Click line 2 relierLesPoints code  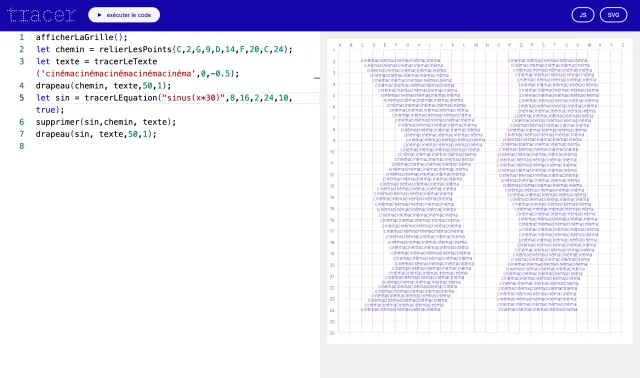point(164,49)
